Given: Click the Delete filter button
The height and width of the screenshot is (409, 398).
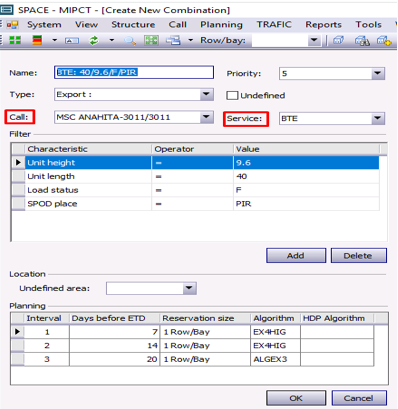Looking at the screenshot, I should click(x=358, y=256).
